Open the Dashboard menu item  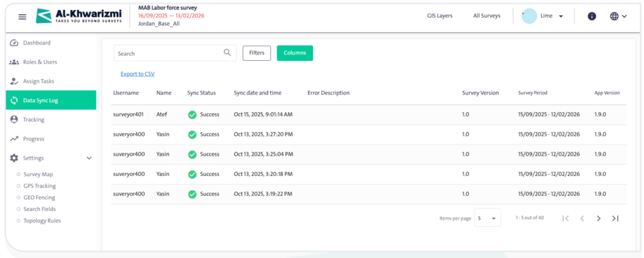[36, 43]
